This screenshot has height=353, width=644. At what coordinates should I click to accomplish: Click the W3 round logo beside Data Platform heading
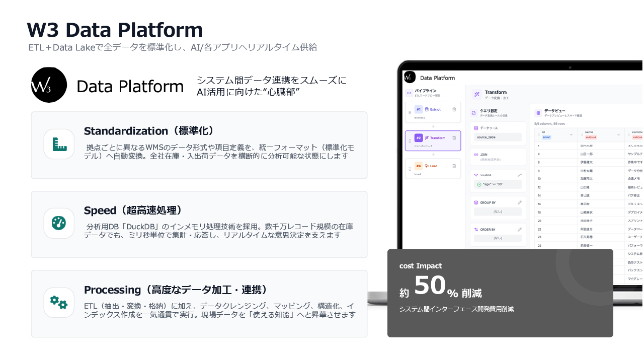pyautogui.click(x=49, y=85)
